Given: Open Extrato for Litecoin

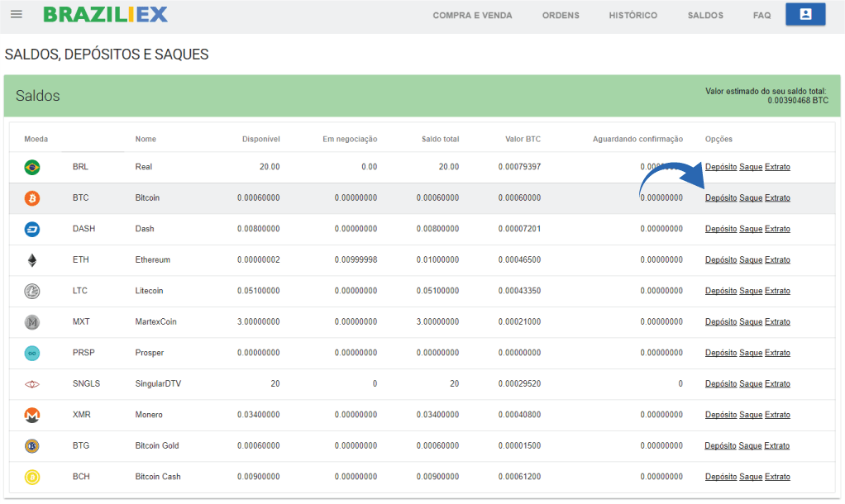Looking at the screenshot, I should click(x=777, y=291).
